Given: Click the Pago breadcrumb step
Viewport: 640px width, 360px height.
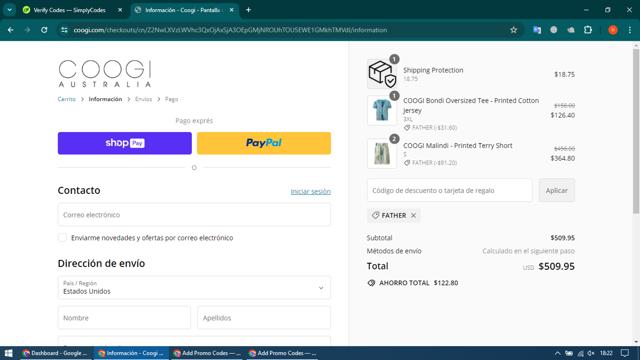Looking at the screenshot, I should pos(171,99).
